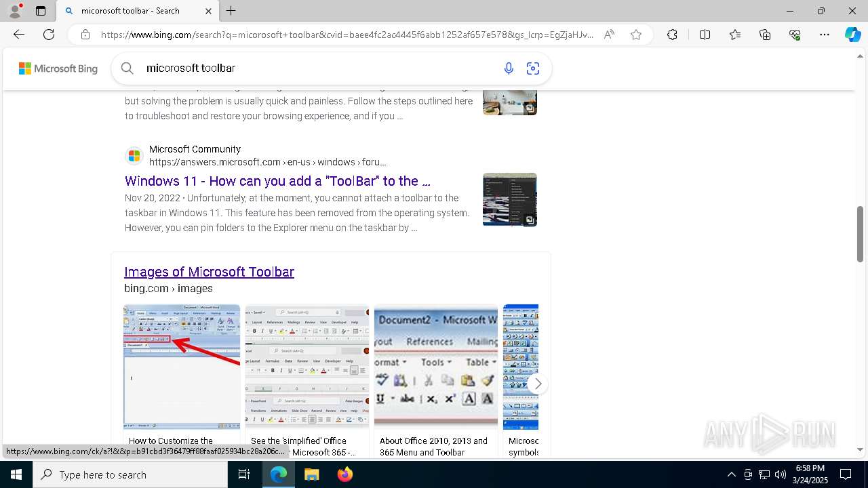Image resolution: width=868 pixels, height=488 pixels.
Task: Open the notification center
Action: [x=846, y=474]
